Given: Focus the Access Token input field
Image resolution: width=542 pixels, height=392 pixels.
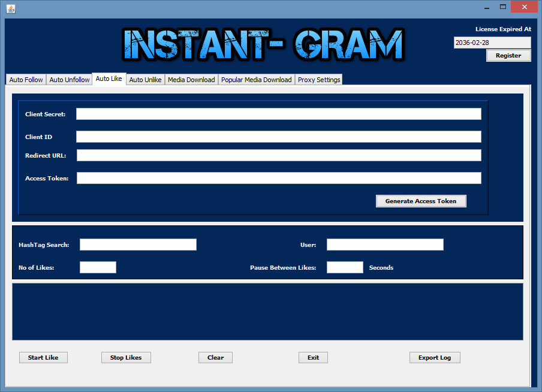Looking at the screenshot, I should click(x=279, y=178).
